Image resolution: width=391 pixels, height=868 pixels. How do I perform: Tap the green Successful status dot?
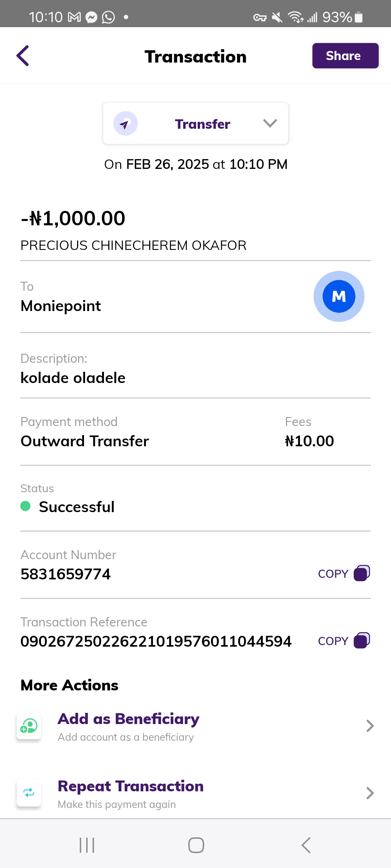25,506
